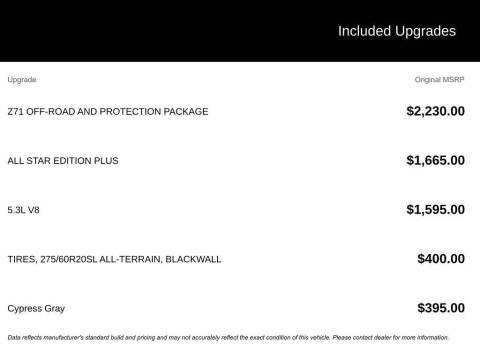Click the word Upgrades in the banner
480x360 pixels.
coord(426,32)
